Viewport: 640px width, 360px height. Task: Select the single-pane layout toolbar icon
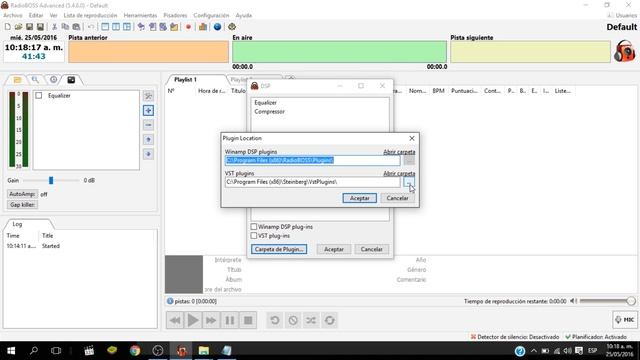(x=105, y=27)
